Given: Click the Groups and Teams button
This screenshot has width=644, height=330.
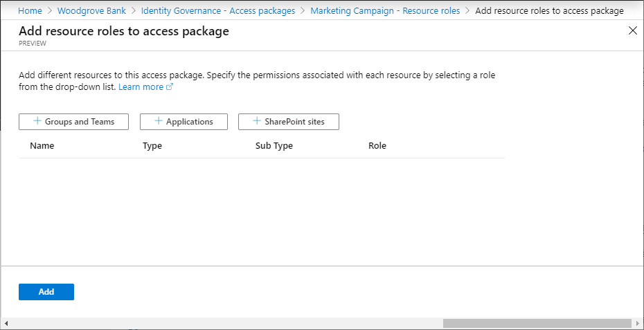Looking at the screenshot, I should click(73, 122).
